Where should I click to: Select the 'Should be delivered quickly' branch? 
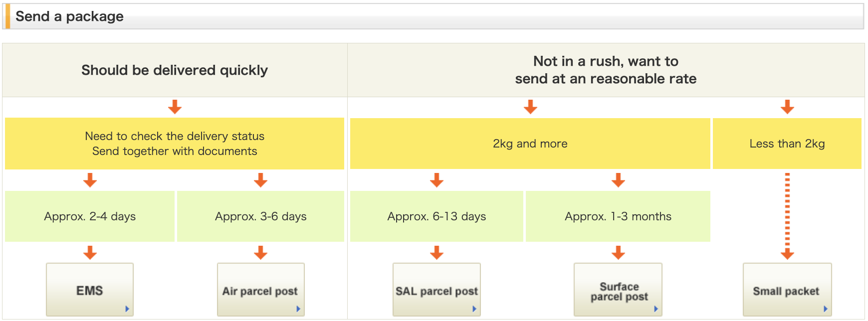pyautogui.click(x=175, y=70)
